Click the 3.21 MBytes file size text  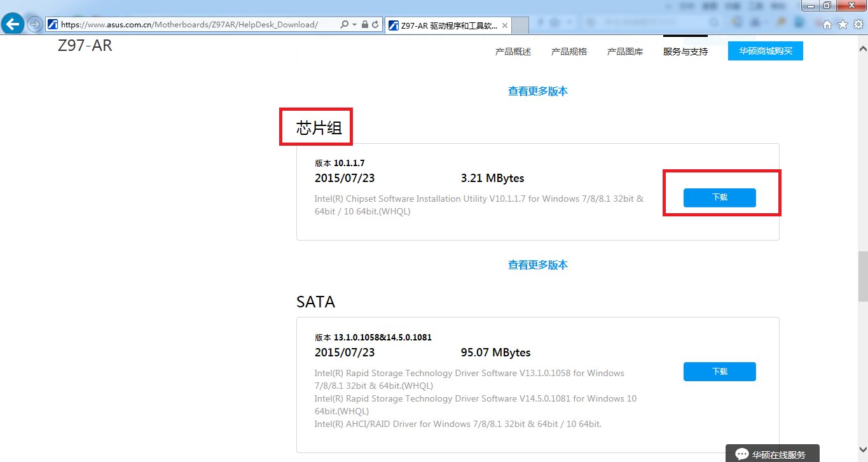click(x=493, y=178)
